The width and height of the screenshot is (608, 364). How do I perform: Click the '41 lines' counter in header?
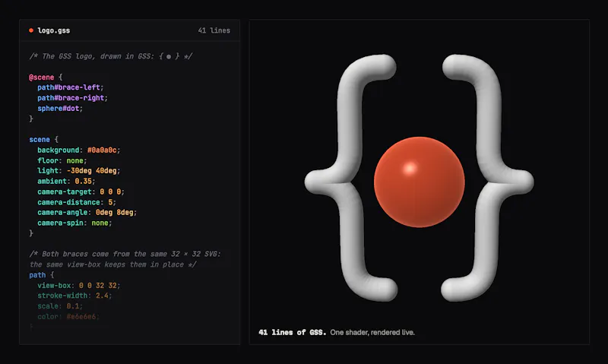pos(214,30)
